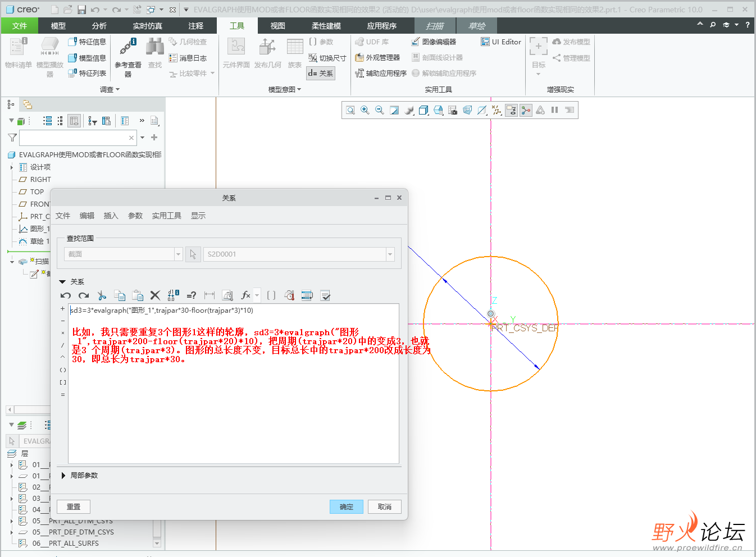Collapse the 关系 section triangle
Image resolution: width=756 pixels, height=557 pixels.
pos(62,282)
